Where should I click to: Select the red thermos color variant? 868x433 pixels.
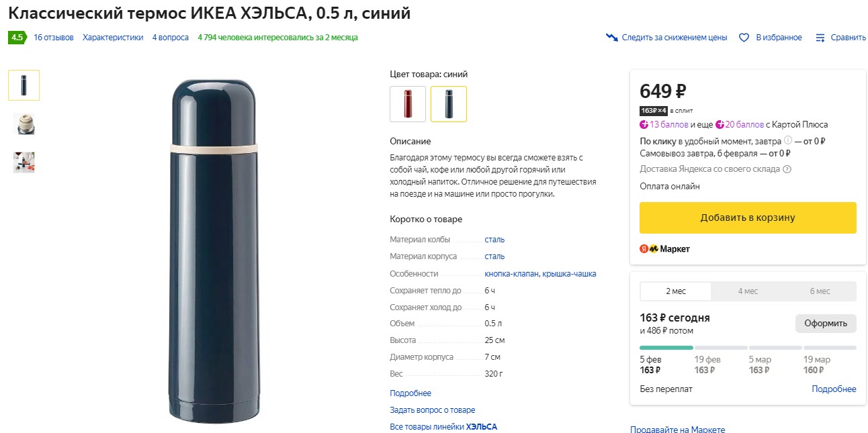pos(408,104)
